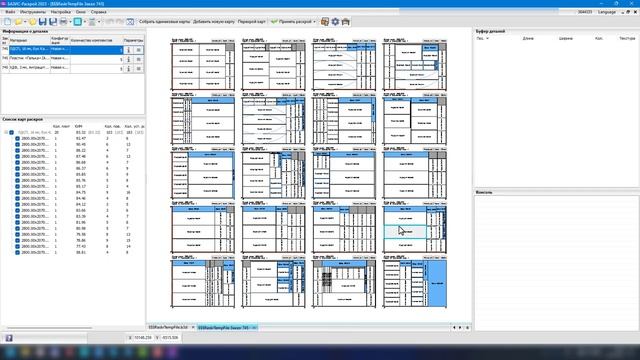Close the BSRaskrTempFile.b3d tab
This screenshot has width=640, height=360.
193,327
